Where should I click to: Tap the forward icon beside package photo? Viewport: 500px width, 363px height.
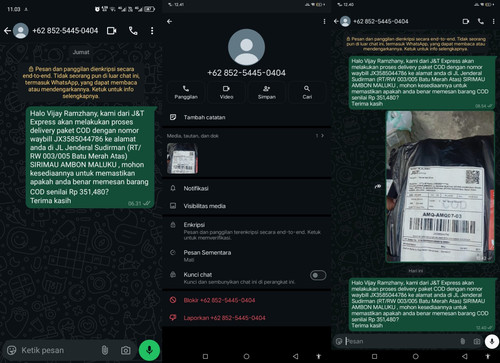point(377,186)
